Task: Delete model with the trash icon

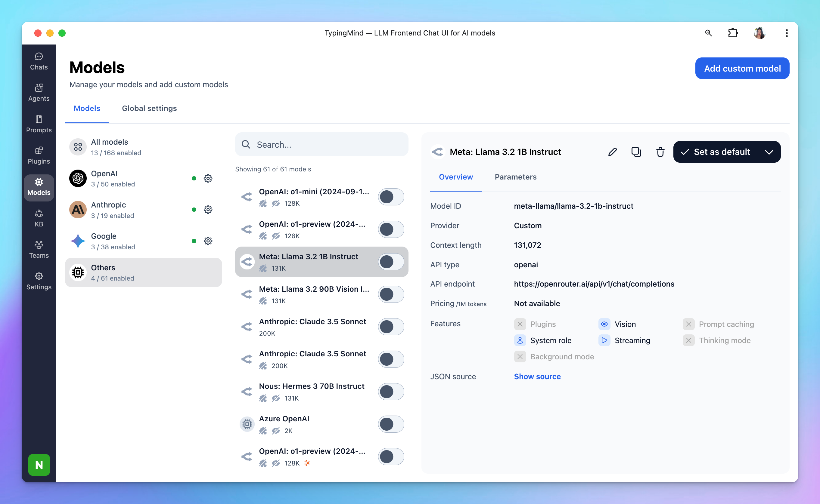Action: (660, 152)
